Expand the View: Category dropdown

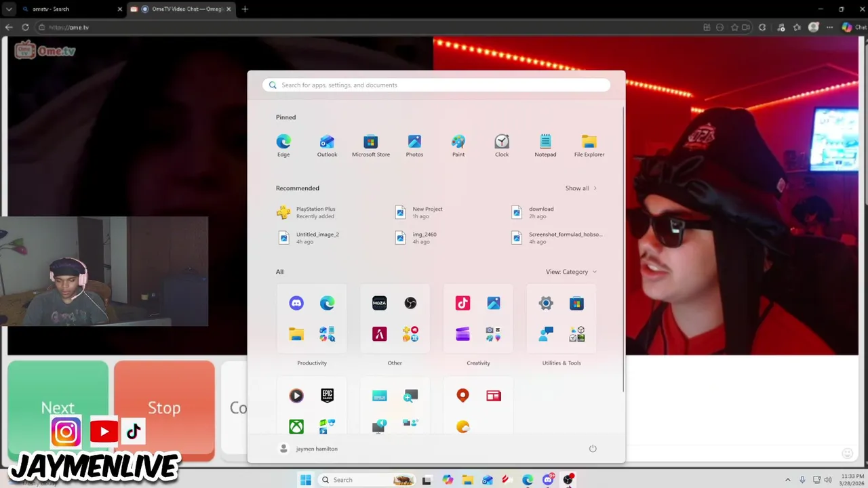[571, 272]
